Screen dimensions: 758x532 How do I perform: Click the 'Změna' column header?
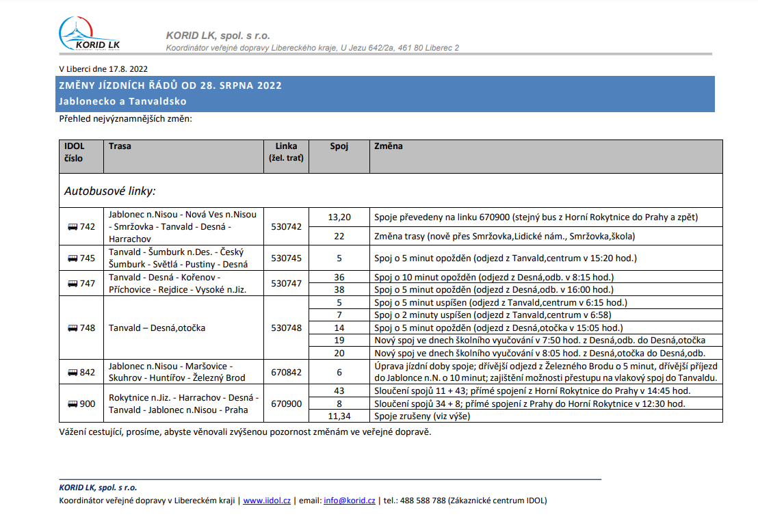[x=546, y=157]
